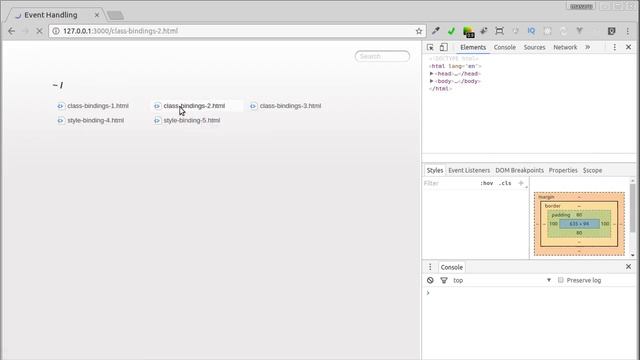Open the eyedropper color picker extension
This screenshot has height=360, width=640.
[x=436, y=31]
